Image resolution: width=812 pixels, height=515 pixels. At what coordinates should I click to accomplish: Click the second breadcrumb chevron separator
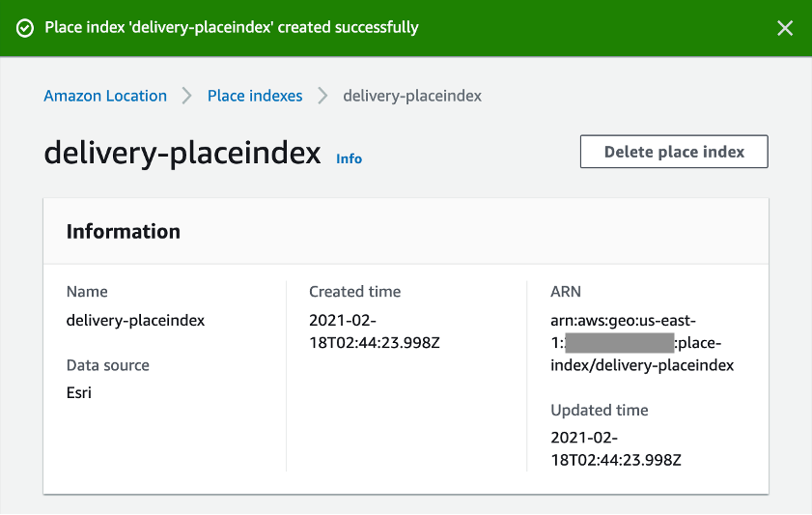(322, 96)
